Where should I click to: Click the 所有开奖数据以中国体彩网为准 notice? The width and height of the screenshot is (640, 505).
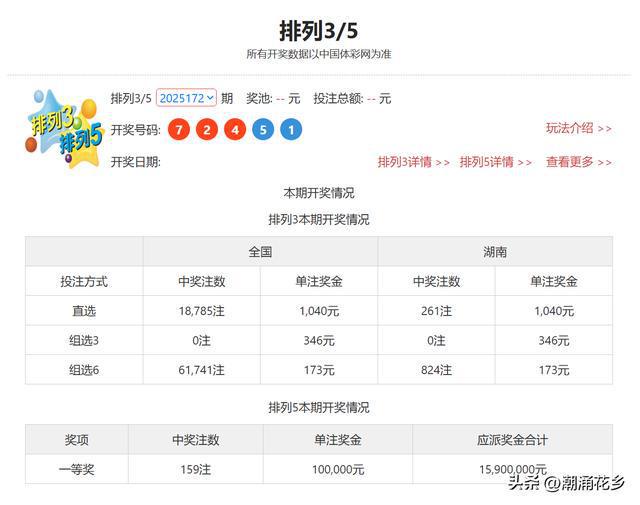[319, 54]
